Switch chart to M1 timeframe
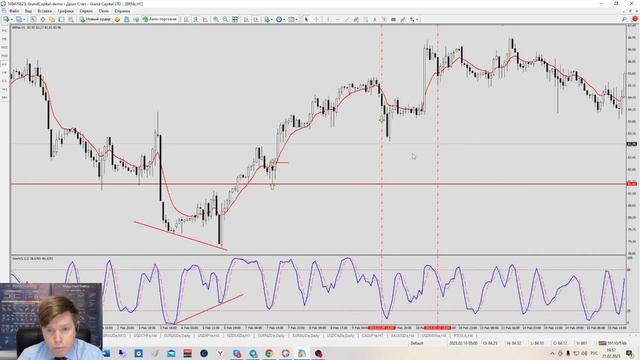 pyautogui.click(x=4, y=31)
